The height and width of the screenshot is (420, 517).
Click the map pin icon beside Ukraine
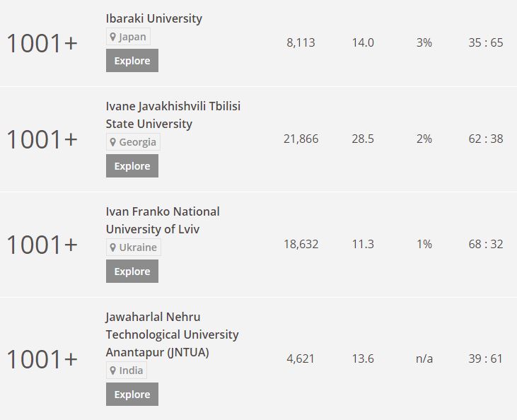[113, 247]
